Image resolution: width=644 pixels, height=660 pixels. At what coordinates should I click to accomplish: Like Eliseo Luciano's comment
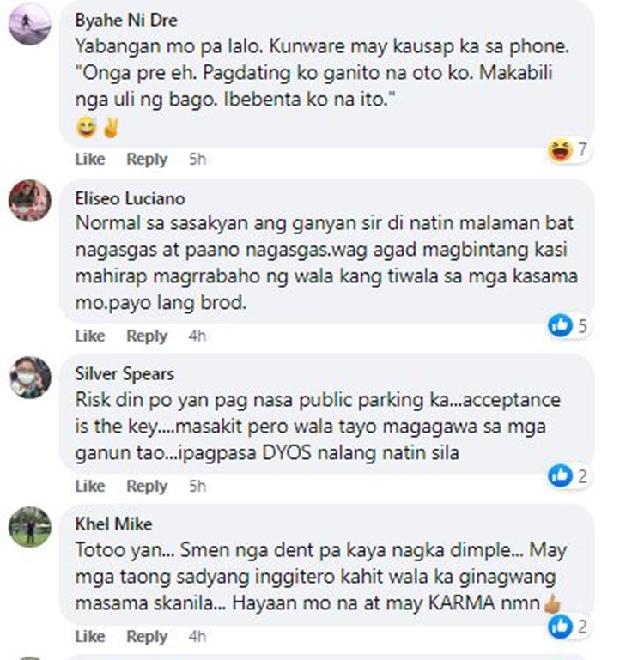pos(90,336)
